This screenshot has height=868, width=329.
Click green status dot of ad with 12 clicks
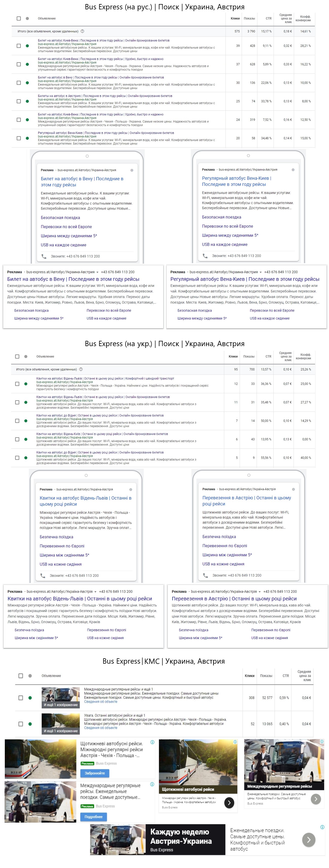point(26,384)
